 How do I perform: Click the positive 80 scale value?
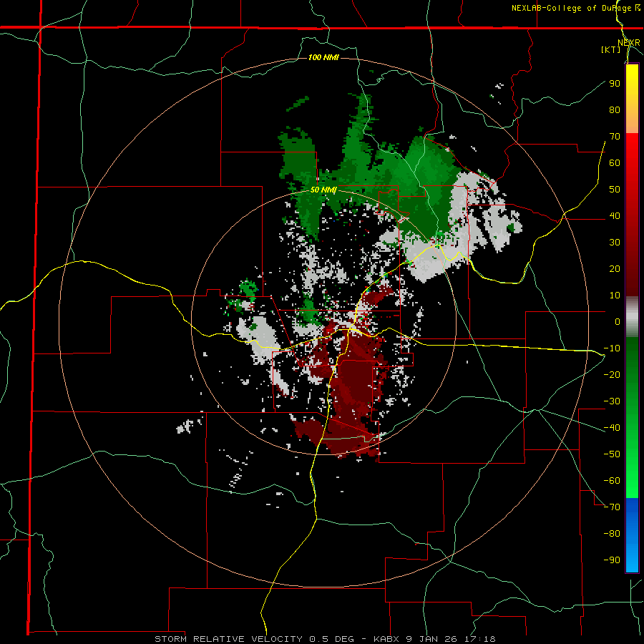tap(615, 109)
